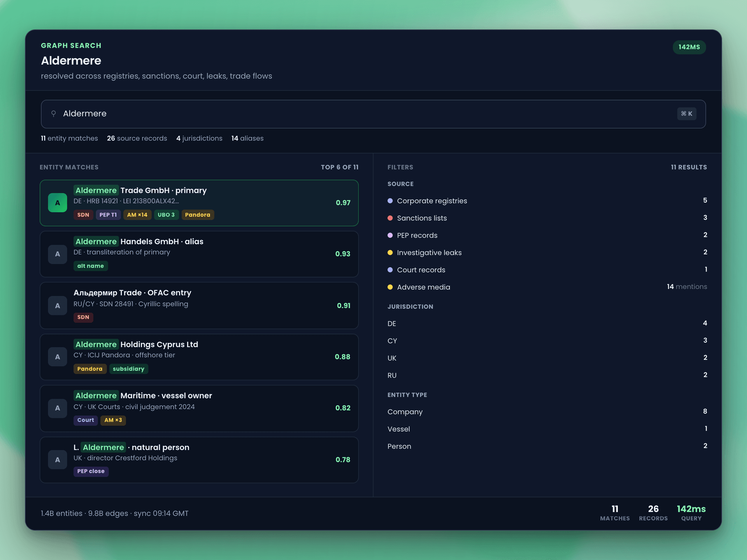The width and height of the screenshot is (747, 560).
Task: Filter jurisdiction by RU
Action: (x=547, y=375)
